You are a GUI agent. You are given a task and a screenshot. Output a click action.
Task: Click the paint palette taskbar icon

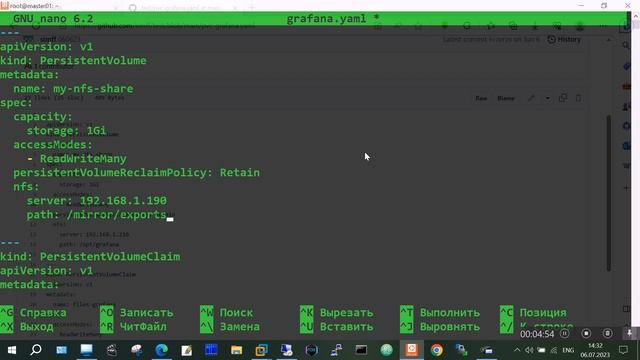(137, 350)
